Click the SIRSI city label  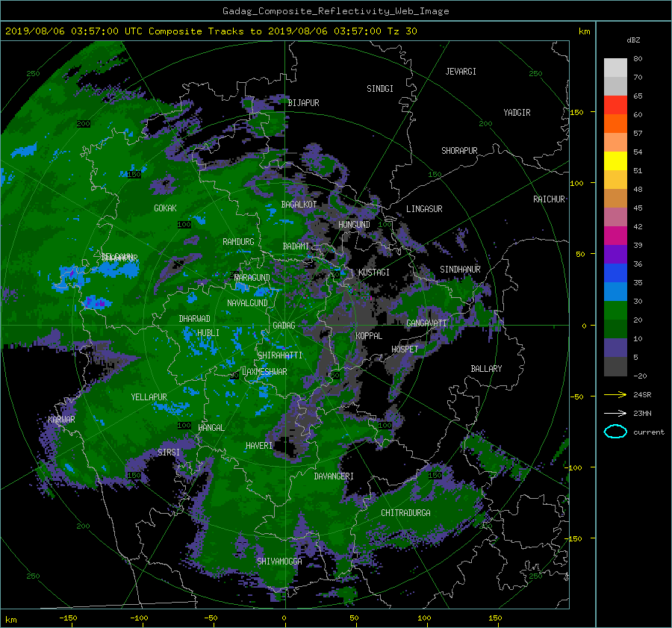pos(169,453)
